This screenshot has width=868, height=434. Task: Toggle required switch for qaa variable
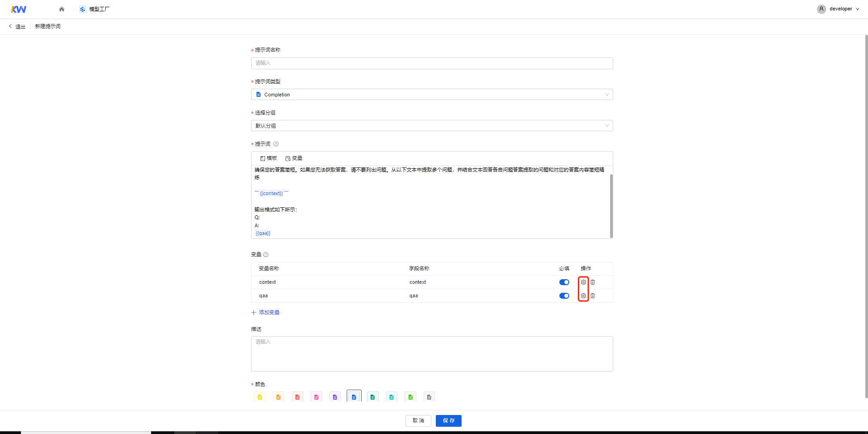(x=564, y=296)
